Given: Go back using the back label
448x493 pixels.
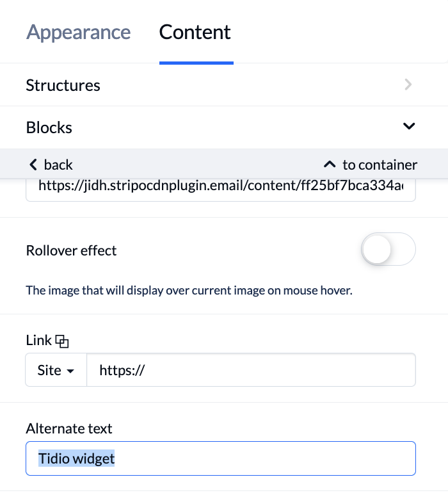Looking at the screenshot, I should 58,165.
